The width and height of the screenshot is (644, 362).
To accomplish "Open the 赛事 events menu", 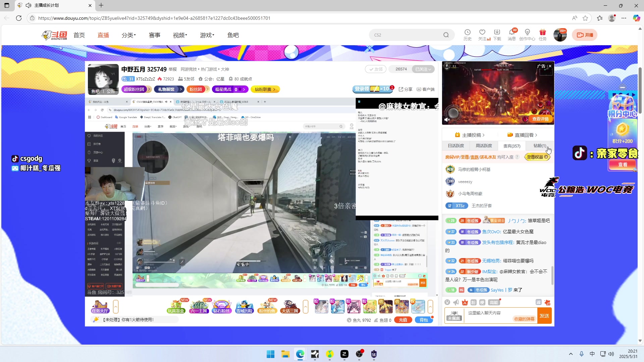I will coord(155,35).
